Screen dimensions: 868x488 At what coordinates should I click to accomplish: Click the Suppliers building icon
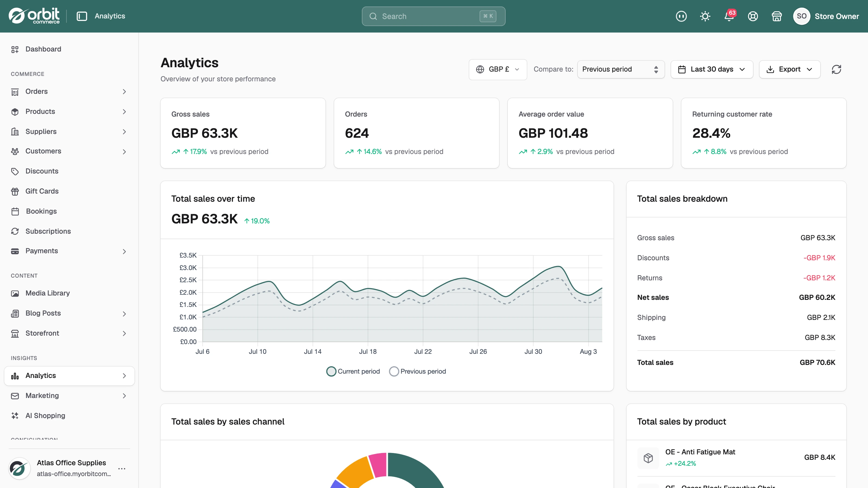[x=15, y=132]
